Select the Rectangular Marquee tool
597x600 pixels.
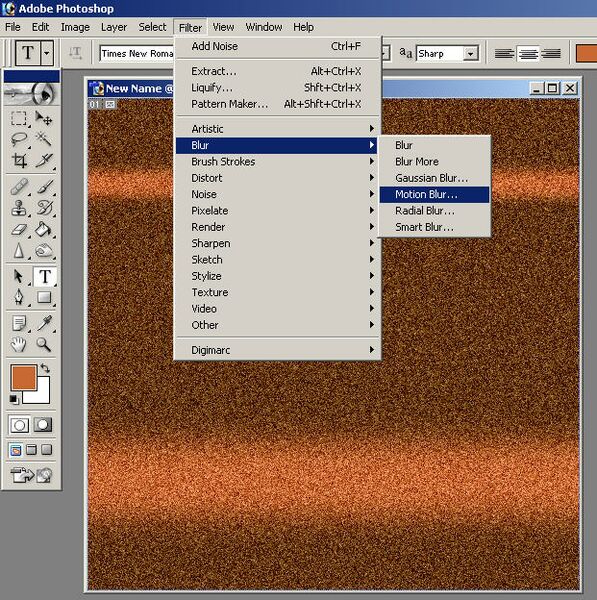point(18,118)
